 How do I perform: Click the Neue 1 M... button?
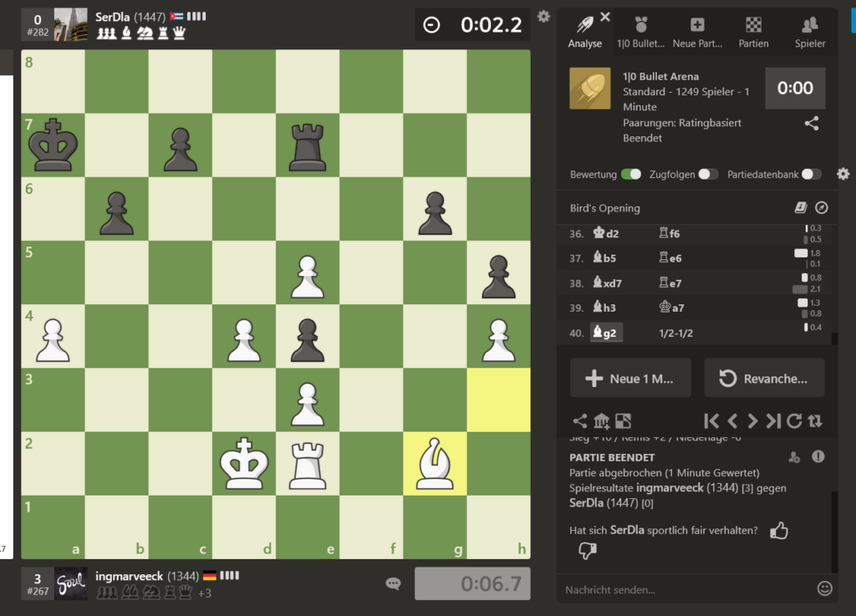[x=630, y=378]
